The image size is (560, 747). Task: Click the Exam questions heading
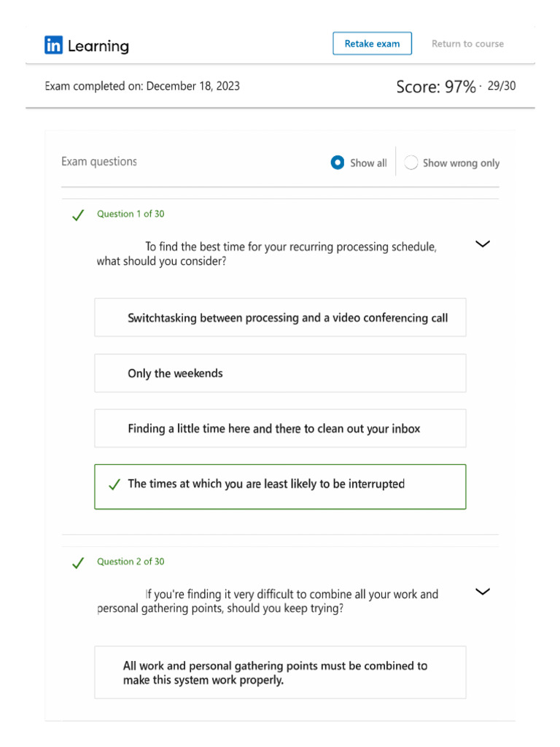(99, 162)
